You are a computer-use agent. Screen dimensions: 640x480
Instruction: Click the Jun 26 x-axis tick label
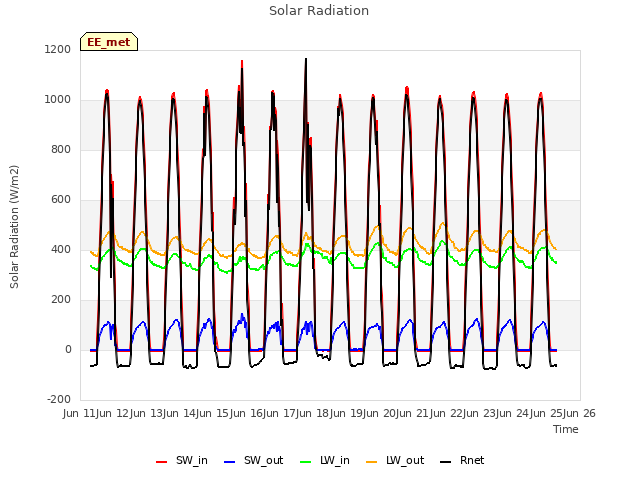(579, 413)
